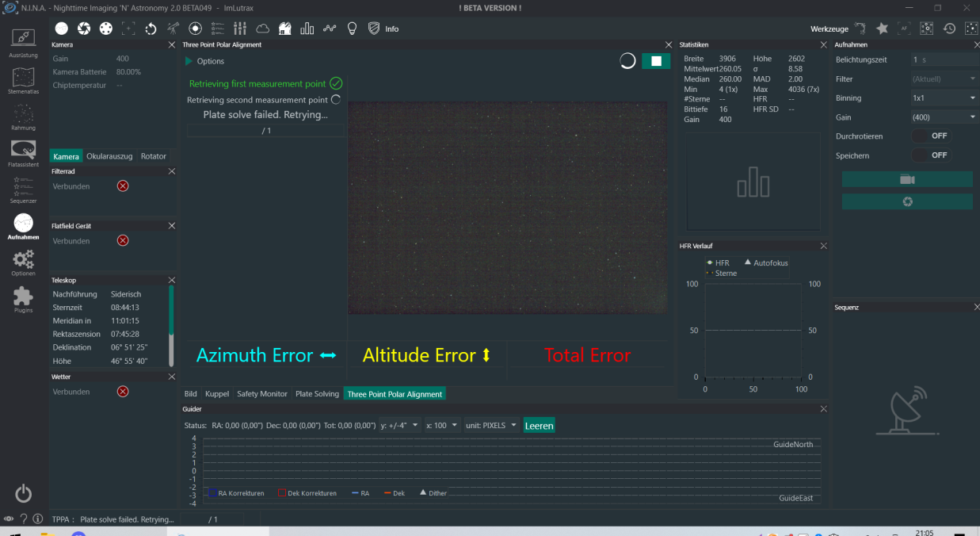Toggle the Guider target panel icon
The image size is (980, 536).
tap(195, 29)
